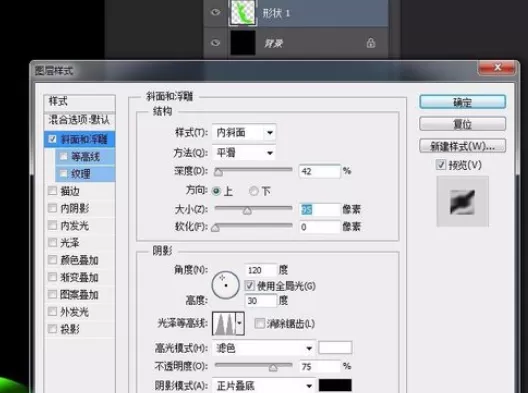This screenshot has height=393, width=528.
Task: Click the black shadow color swatch
Action: click(335, 385)
